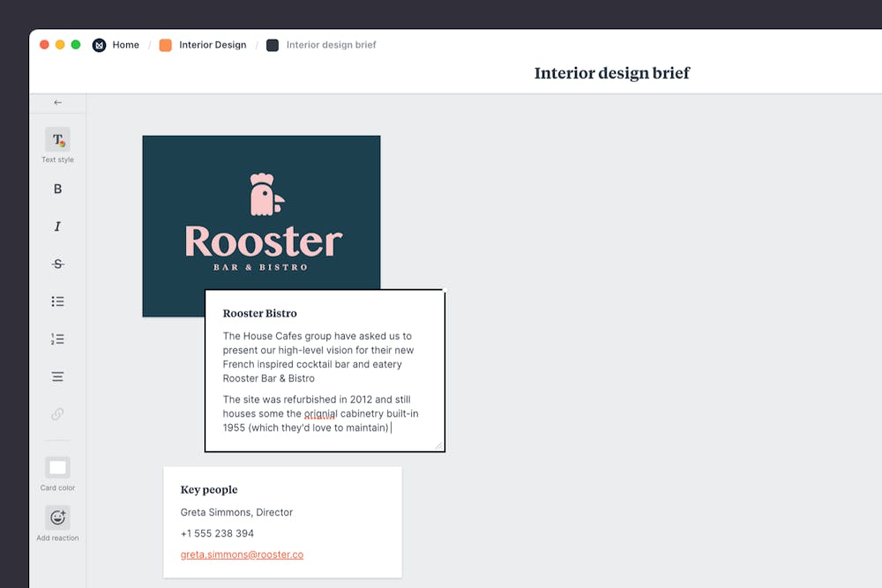Image resolution: width=882 pixels, height=588 pixels.
Task: Click the Rooster Bistro note title
Action: point(259,313)
